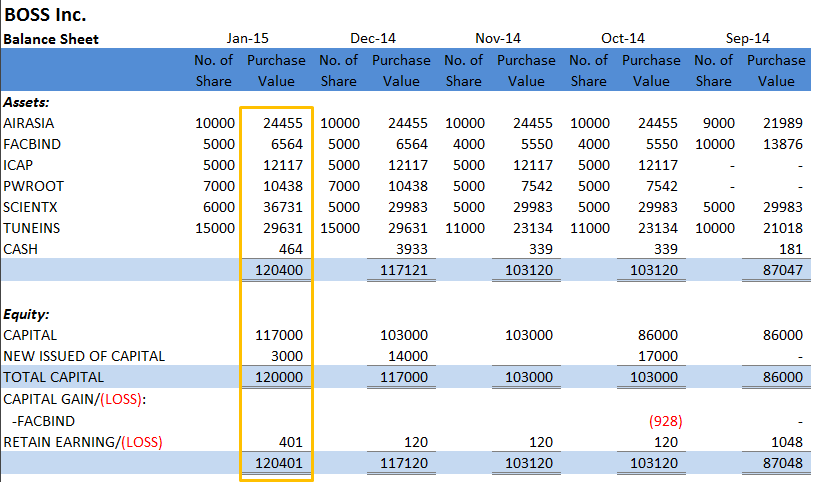Select Jan-15 TUNEINS purchase value 29631

pos(283,228)
